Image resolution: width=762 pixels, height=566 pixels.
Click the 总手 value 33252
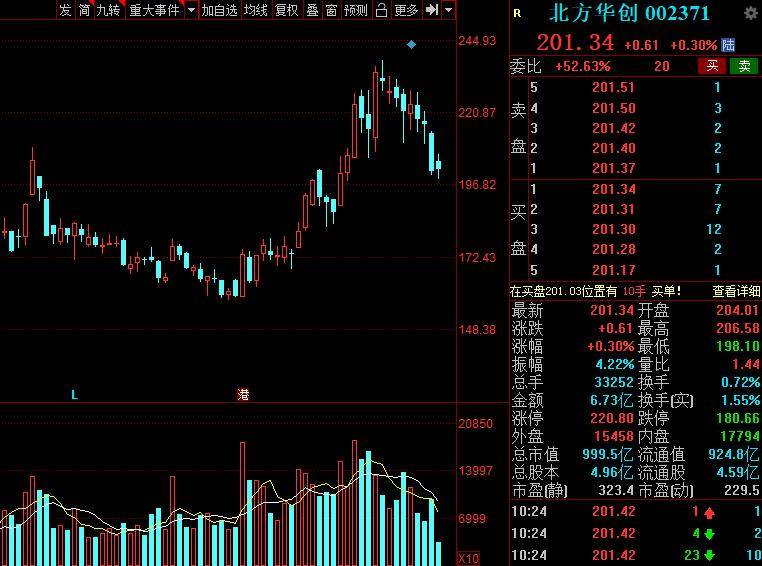point(614,382)
